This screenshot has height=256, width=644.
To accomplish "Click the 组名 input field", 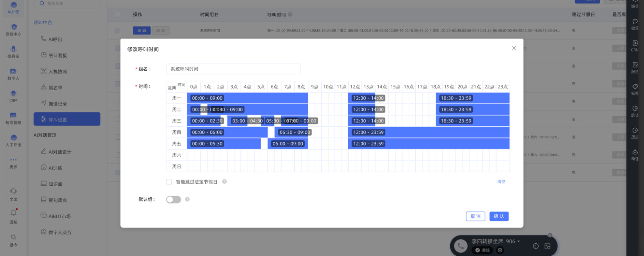I will pyautogui.click(x=233, y=69).
